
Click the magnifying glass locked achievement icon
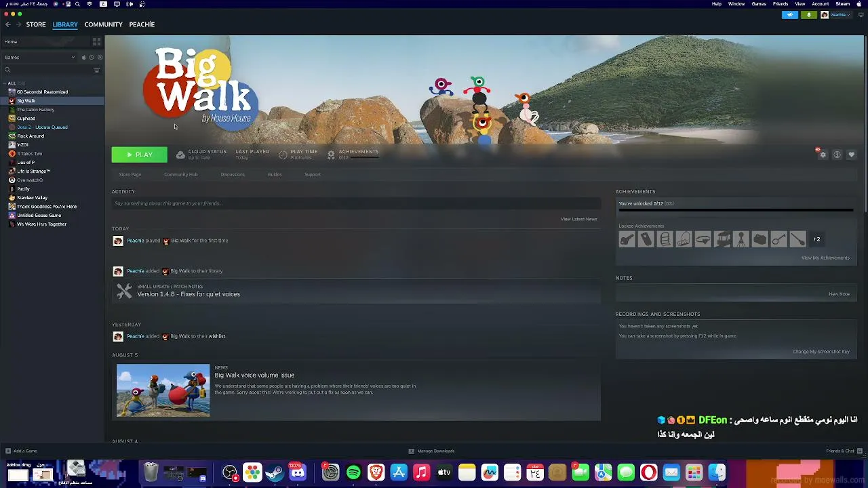pos(778,239)
